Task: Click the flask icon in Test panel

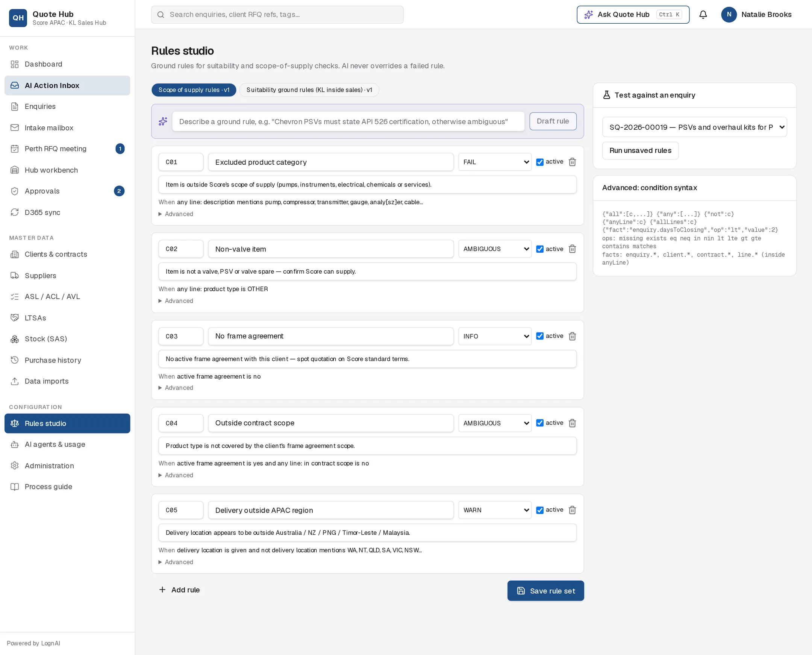Action: coord(606,95)
